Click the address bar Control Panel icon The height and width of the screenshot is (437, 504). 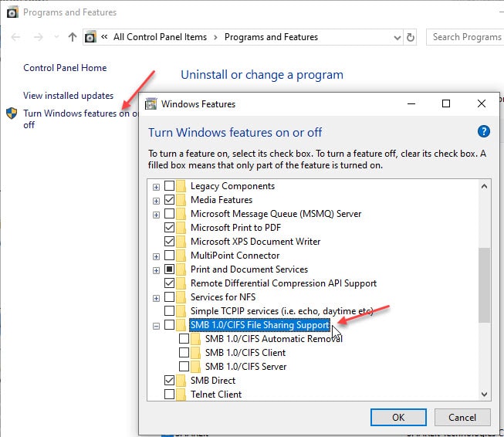(x=90, y=37)
